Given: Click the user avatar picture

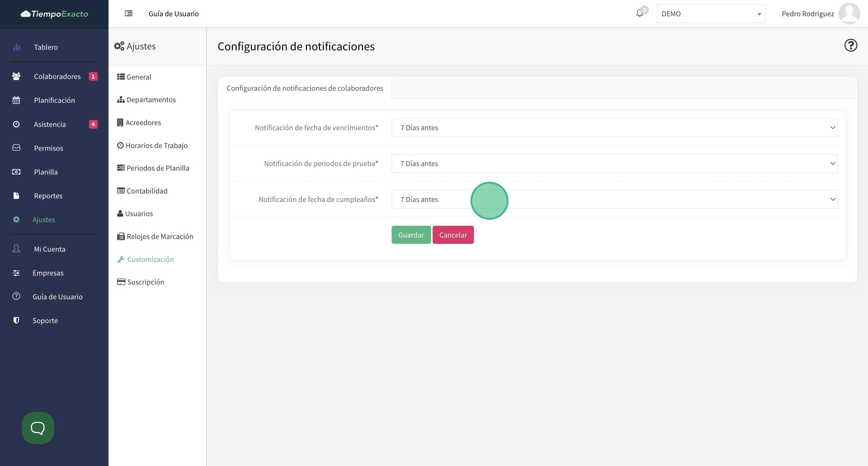Looking at the screenshot, I should (849, 14).
